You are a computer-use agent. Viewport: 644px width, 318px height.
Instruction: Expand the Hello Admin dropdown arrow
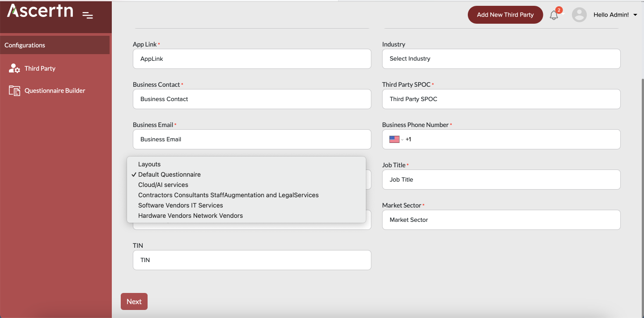[635, 15]
